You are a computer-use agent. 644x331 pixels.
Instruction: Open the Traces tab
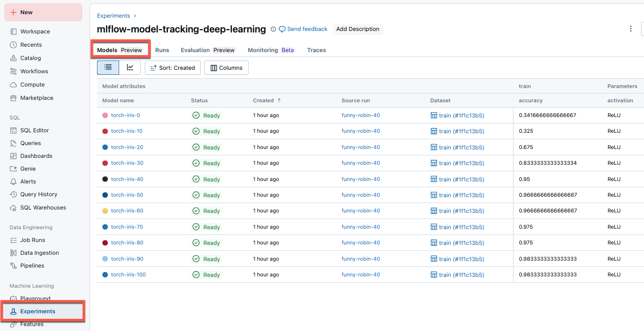click(316, 50)
